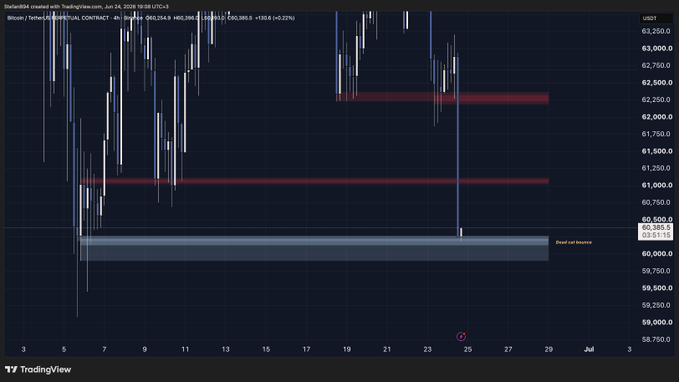
Task: Click date 15 on the time axis
Action: coord(266,349)
